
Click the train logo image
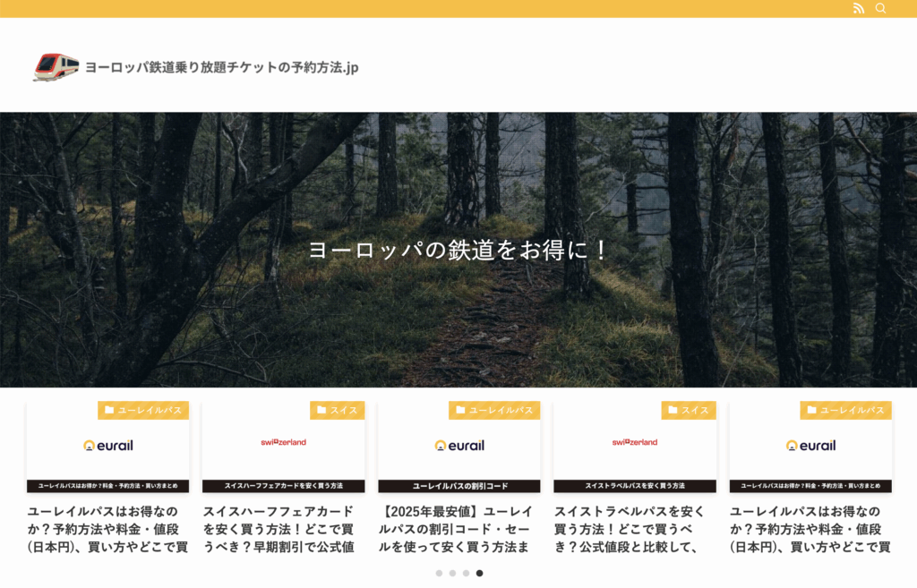pyautogui.click(x=56, y=67)
